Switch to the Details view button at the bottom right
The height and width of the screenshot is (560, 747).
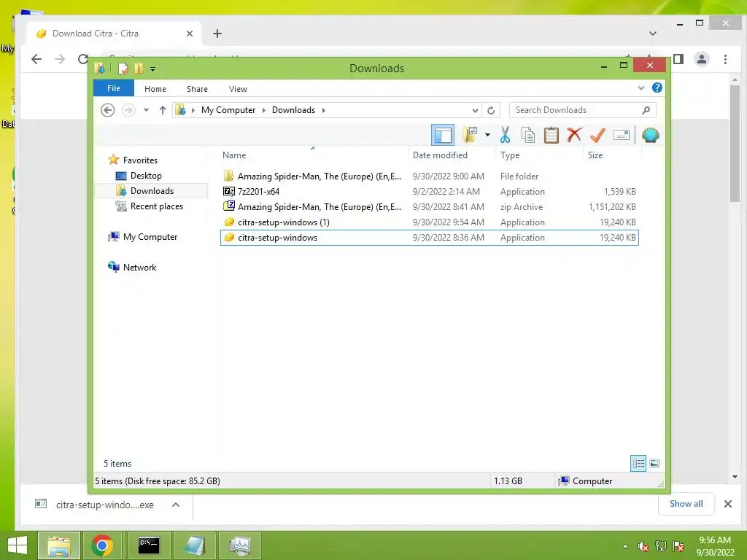tap(638, 463)
